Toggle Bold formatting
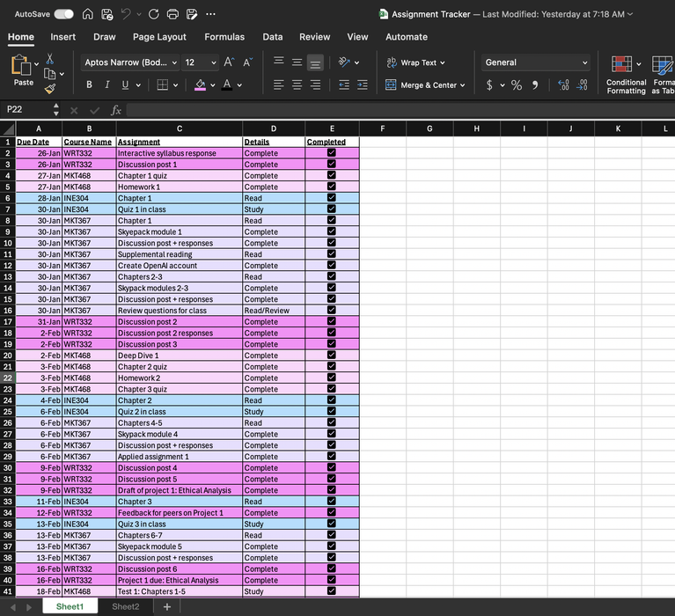 tap(89, 84)
